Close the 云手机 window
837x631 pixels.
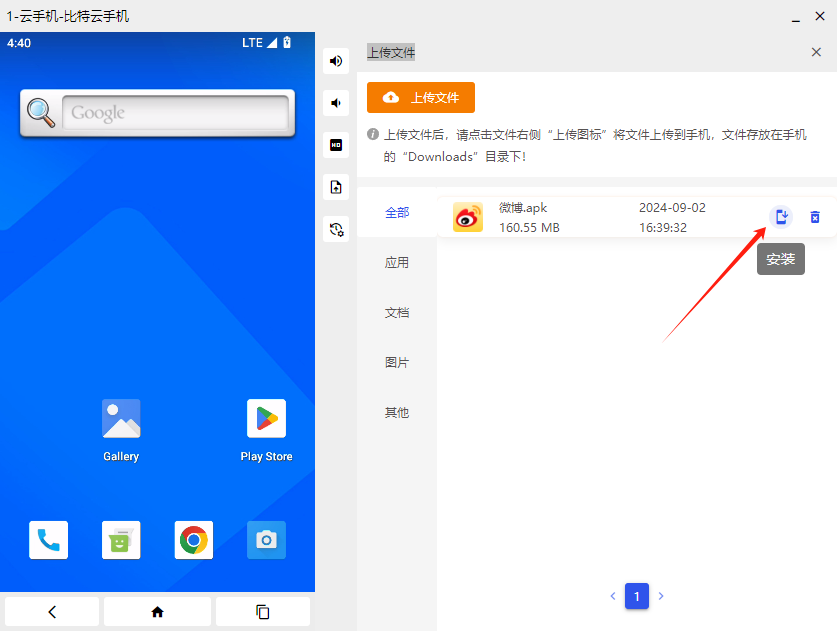[820, 16]
